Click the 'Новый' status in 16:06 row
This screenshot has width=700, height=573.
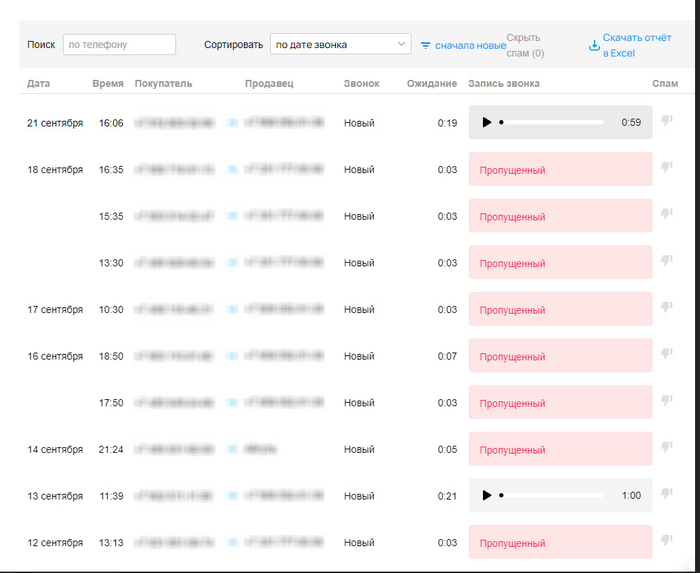pyautogui.click(x=359, y=123)
